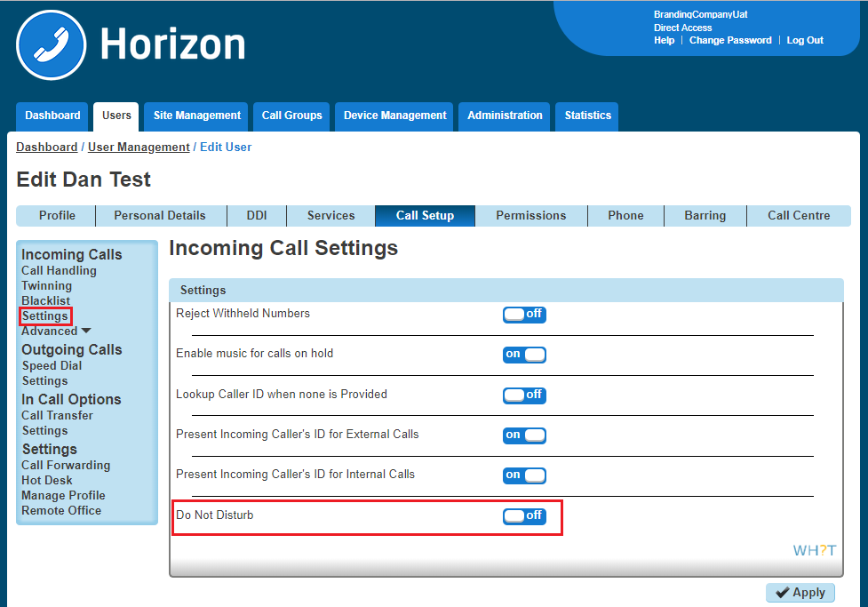Open Call Forwarding in the sidebar

click(66, 465)
